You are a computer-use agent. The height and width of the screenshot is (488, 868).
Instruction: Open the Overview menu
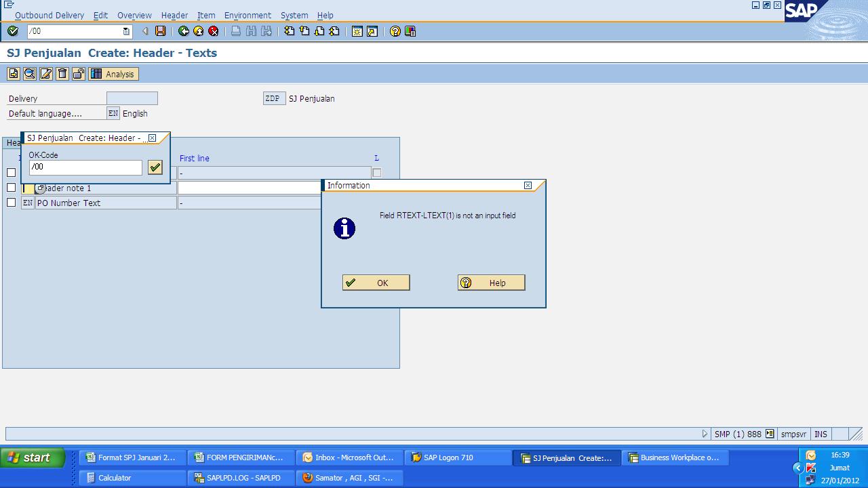(x=134, y=15)
